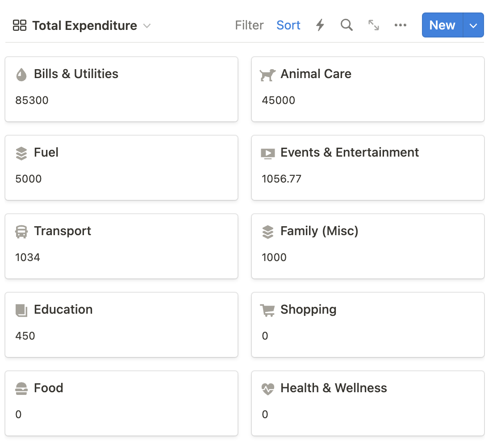
Task: Open the Family (Misc) card
Action: tap(367, 246)
